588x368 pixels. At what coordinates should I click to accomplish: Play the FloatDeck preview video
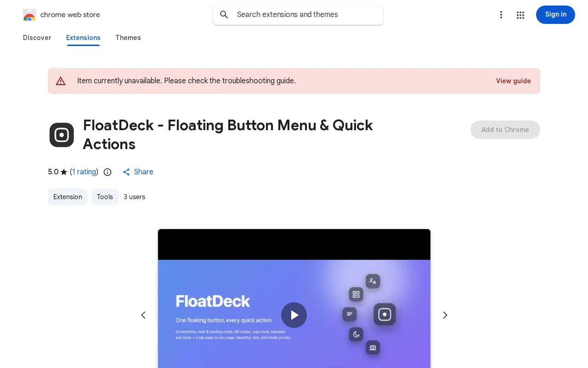pyautogui.click(x=294, y=315)
